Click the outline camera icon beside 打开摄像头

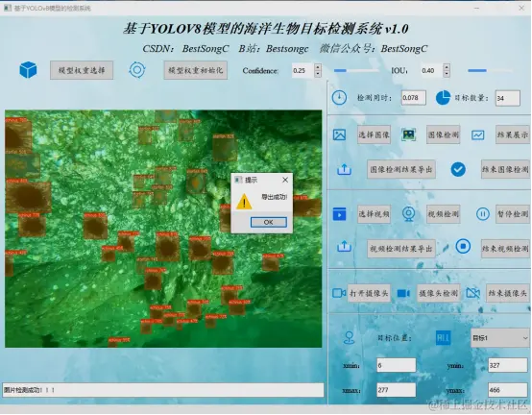[x=339, y=293]
